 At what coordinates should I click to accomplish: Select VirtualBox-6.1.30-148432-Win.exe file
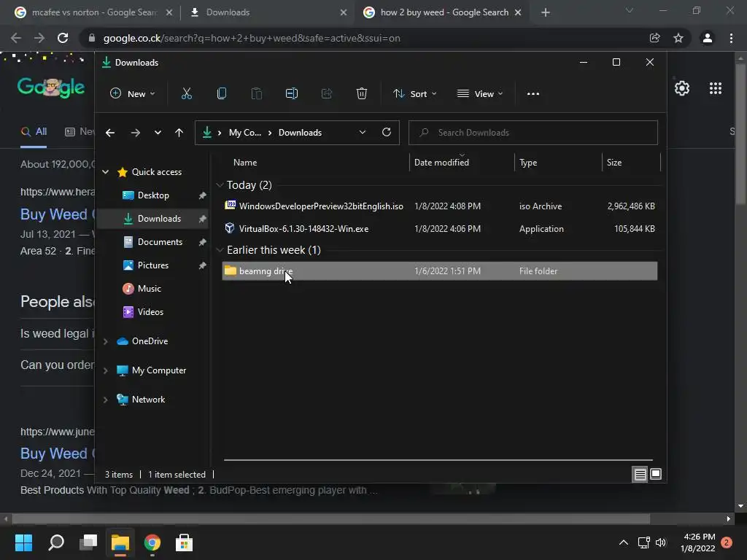[439, 229]
